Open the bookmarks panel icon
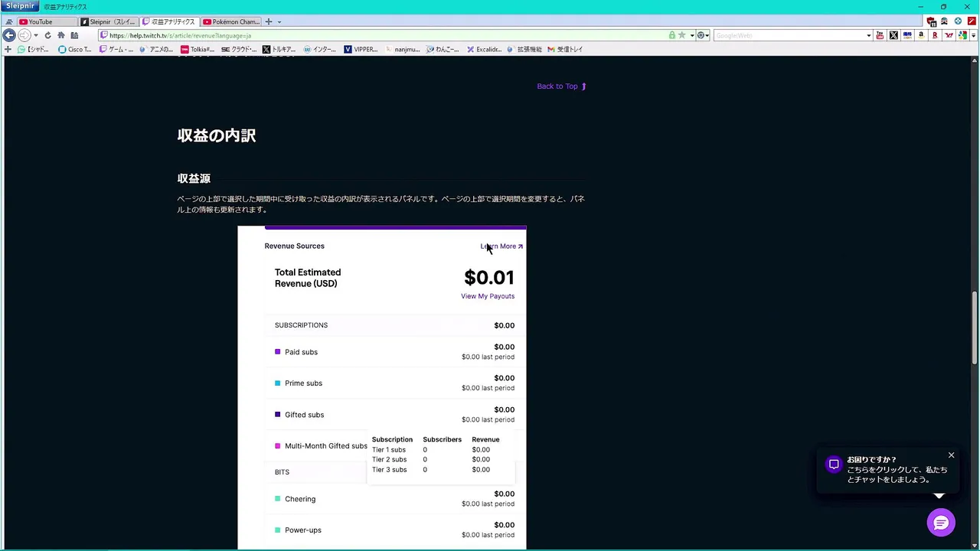 coord(74,35)
